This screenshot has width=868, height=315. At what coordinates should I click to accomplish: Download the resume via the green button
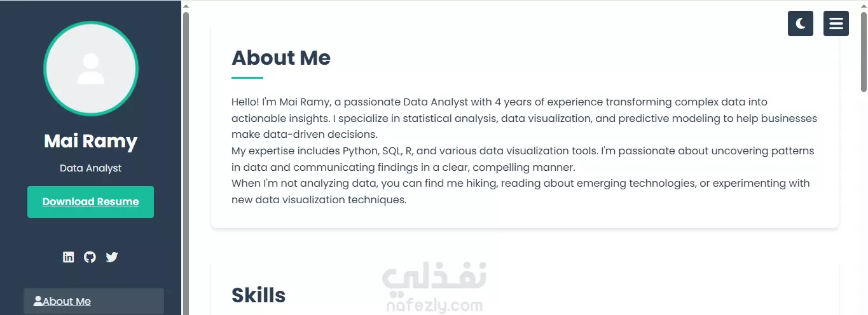pos(90,202)
